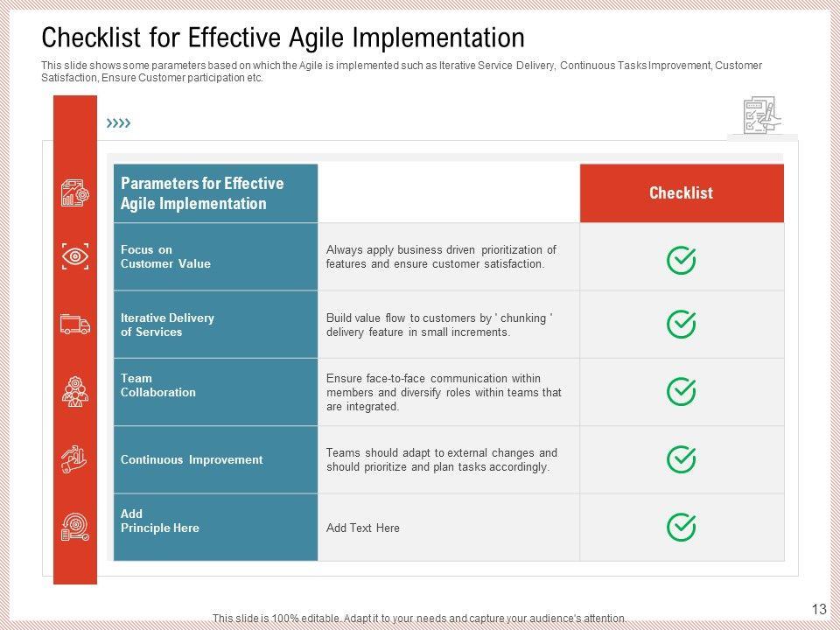Image resolution: width=840 pixels, height=630 pixels.
Task: Click the eye focus icon in sidebar
Action: click(75, 256)
